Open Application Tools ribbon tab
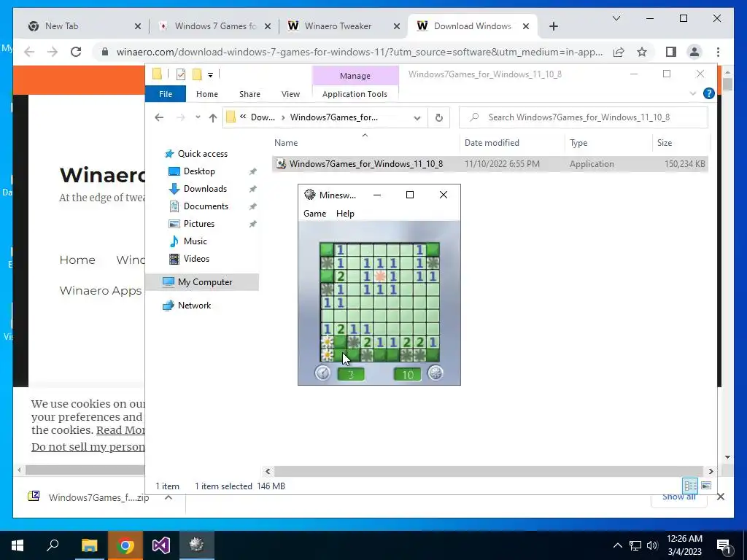Screen dimensions: 747x560 [x=355, y=94]
